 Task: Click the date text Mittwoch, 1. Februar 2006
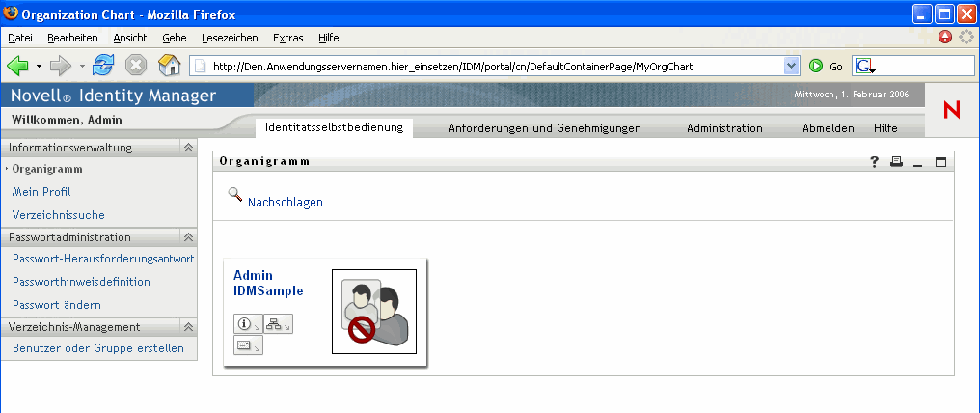pyautogui.click(x=852, y=96)
